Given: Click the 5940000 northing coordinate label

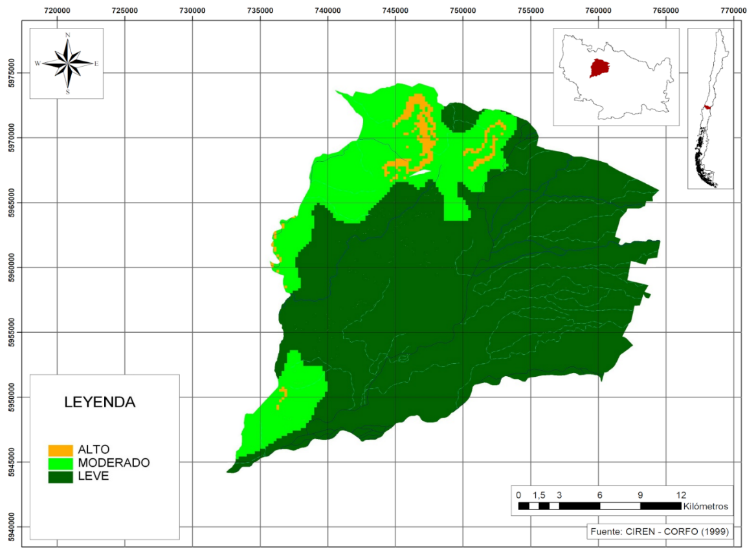Looking at the screenshot, I should coord(11,527).
